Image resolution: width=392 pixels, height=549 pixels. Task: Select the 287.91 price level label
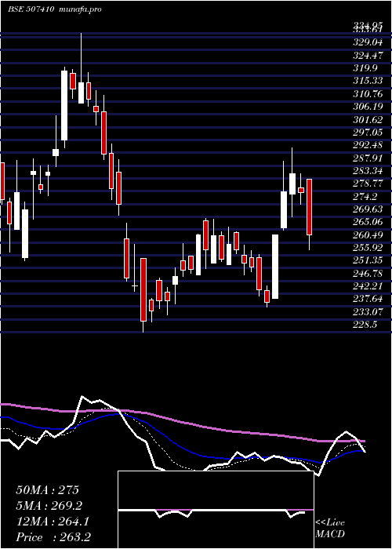[368, 158]
